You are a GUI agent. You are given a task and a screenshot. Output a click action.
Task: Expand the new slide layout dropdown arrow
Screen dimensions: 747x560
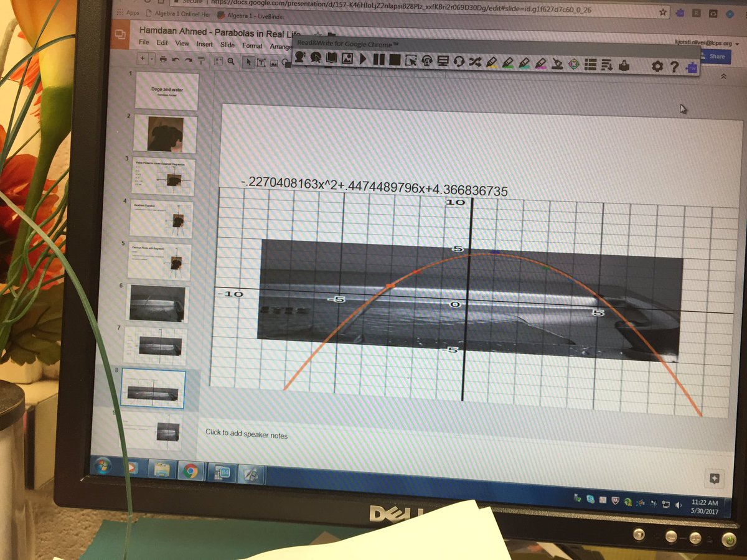[x=151, y=58]
